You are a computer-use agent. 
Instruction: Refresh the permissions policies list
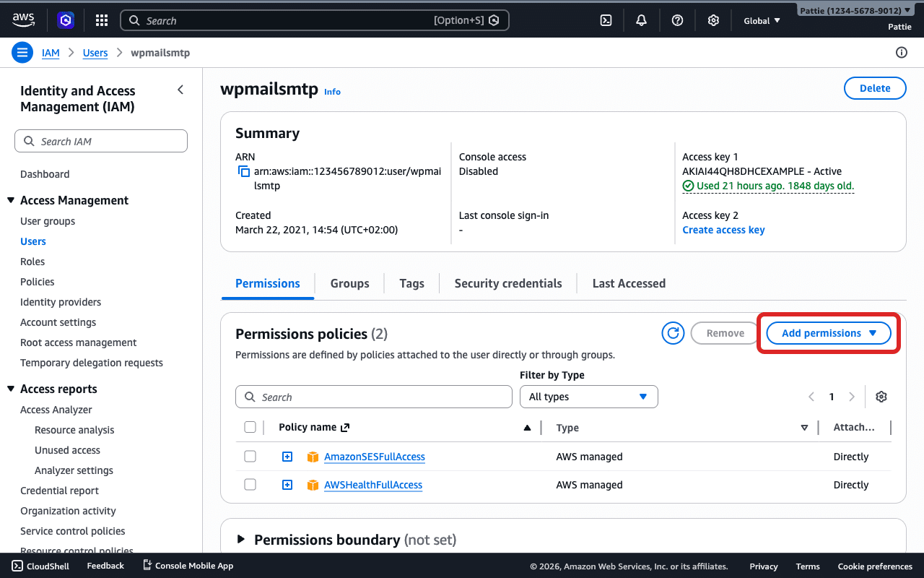point(673,333)
